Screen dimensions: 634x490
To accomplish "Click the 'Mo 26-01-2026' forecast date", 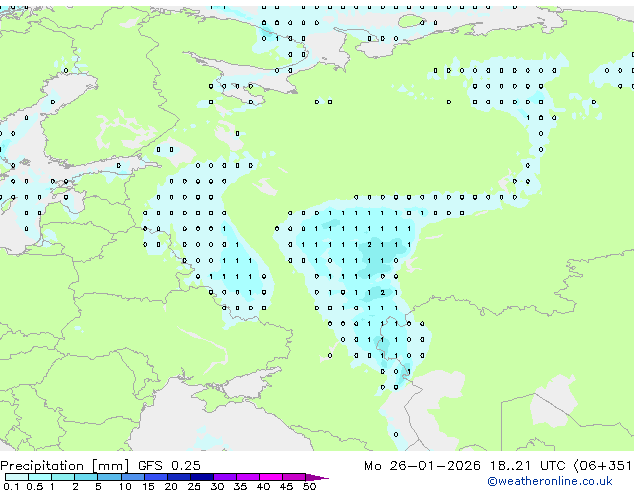I will coord(422,466).
